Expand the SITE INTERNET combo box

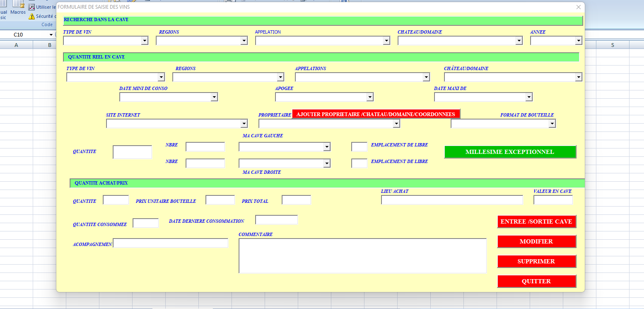(x=244, y=124)
